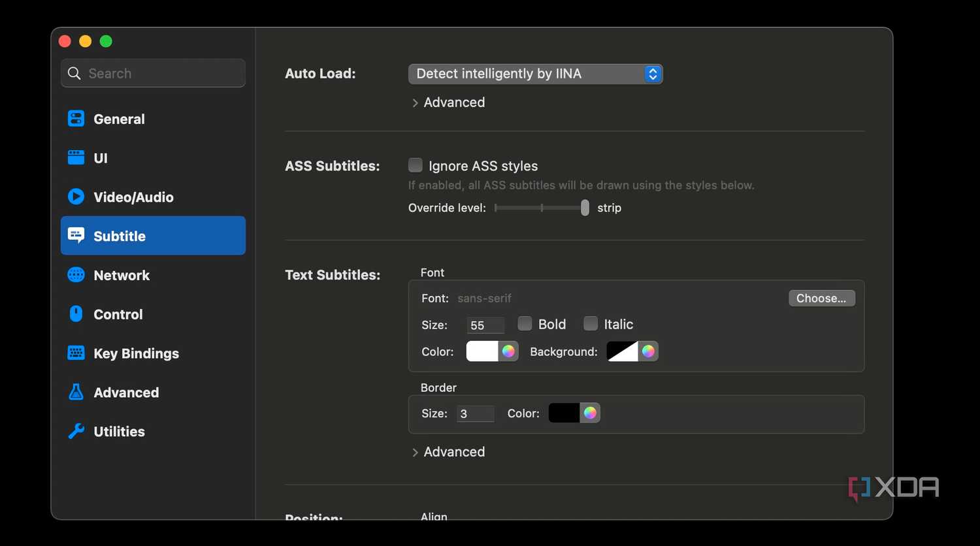This screenshot has width=980, height=546.
Task: Click the Video/Audio play icon
Action: (x=76, y=197)
